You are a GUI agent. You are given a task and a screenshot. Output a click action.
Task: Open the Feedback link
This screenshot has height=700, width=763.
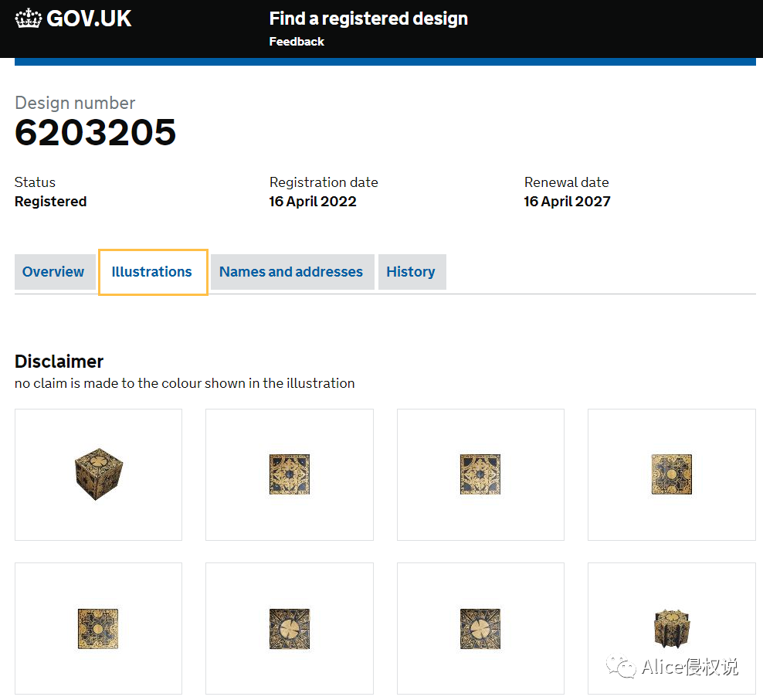297,42
